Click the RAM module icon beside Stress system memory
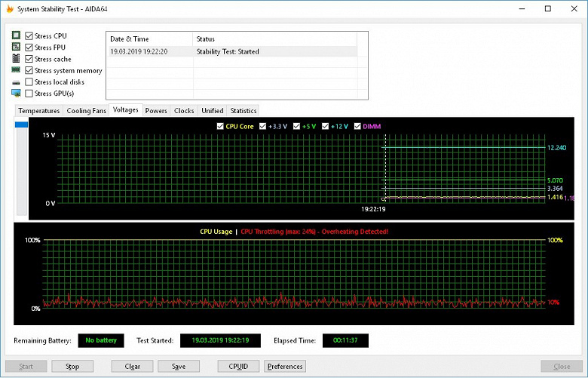 tap(16, 69)
